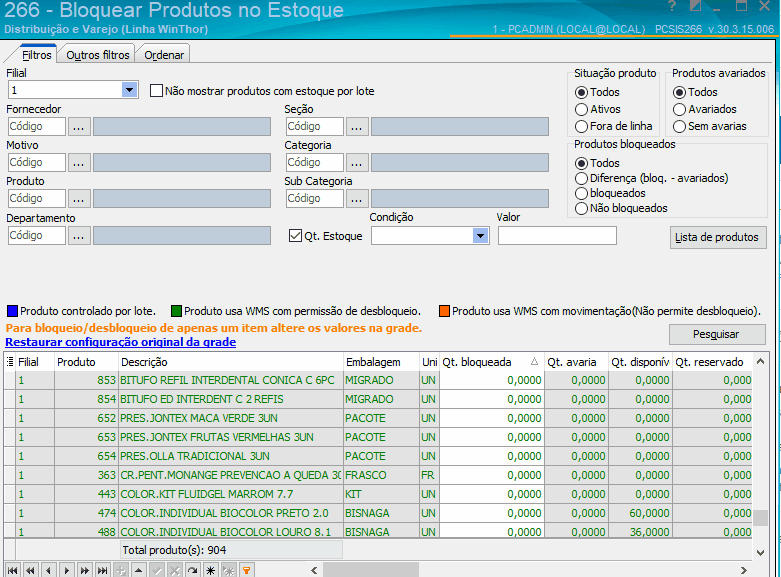Open the Condição dropdown
The width and height of the screenshot is (781, 577).
(x=480, y=236)
